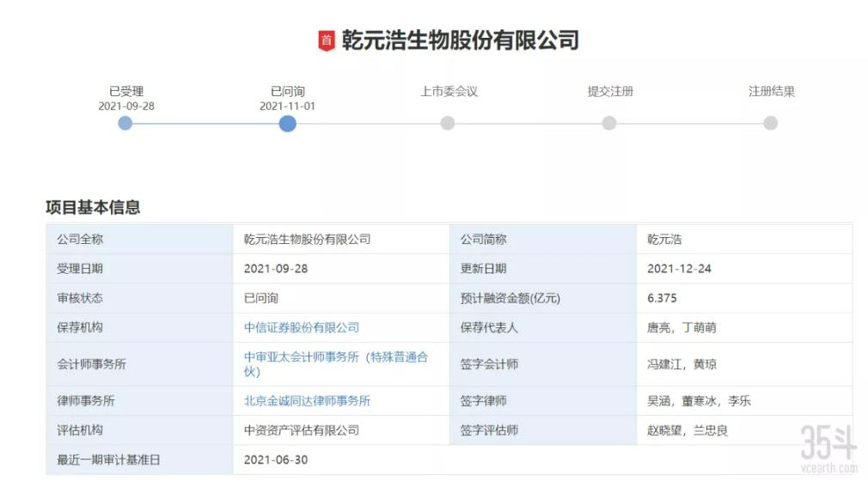The width and height of the screenshot is (868, 493).
Task: Click the company title 乾元浩生物股份有限公司 heading
Action: point(460,40)
